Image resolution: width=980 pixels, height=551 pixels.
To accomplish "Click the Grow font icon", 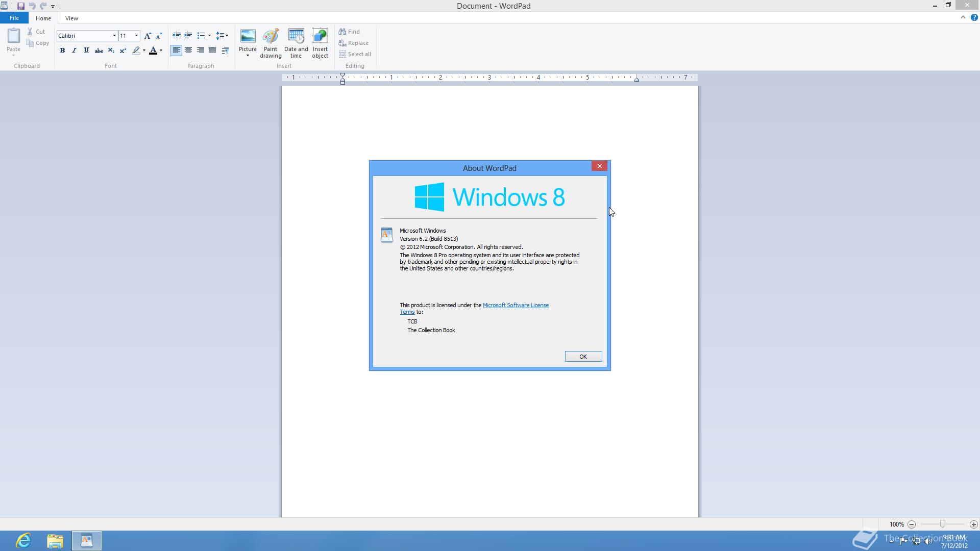I will coord(148,36).
